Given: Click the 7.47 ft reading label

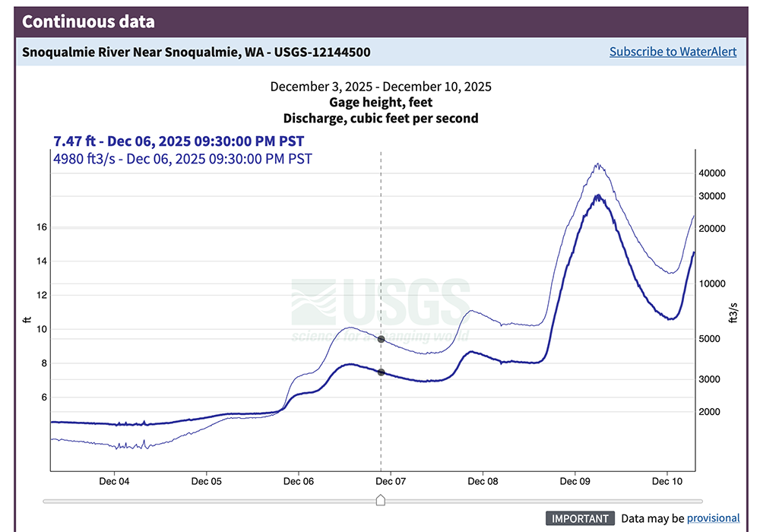Looking at the screenshot, I should coord(178,141).
